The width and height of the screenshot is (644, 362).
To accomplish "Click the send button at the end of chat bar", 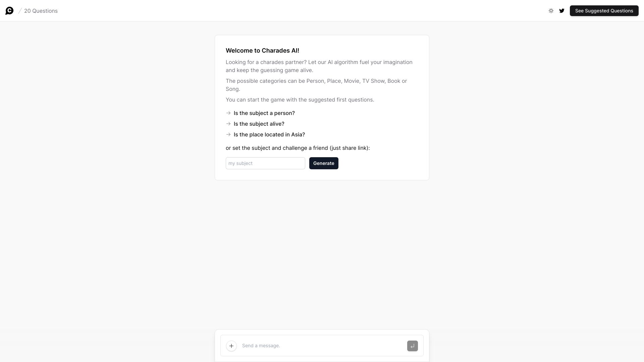I will pyautogui.click(x=412, y=346).
